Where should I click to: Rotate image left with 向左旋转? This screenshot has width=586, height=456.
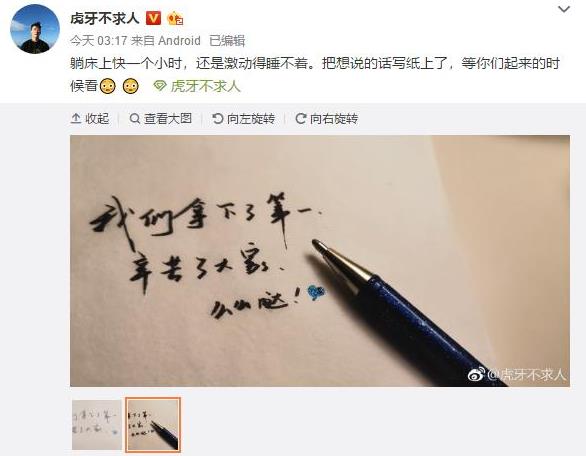pyautogui.click(x=243, y=119)
